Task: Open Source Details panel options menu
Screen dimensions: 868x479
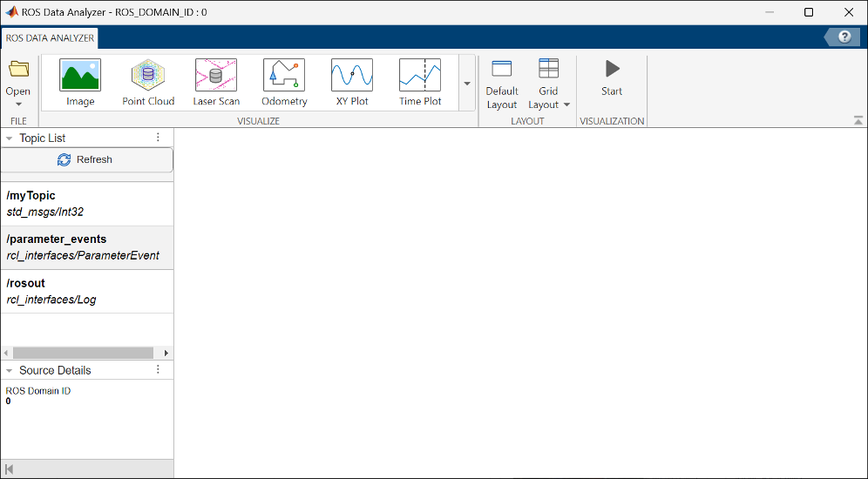Action: pos(158,369)
